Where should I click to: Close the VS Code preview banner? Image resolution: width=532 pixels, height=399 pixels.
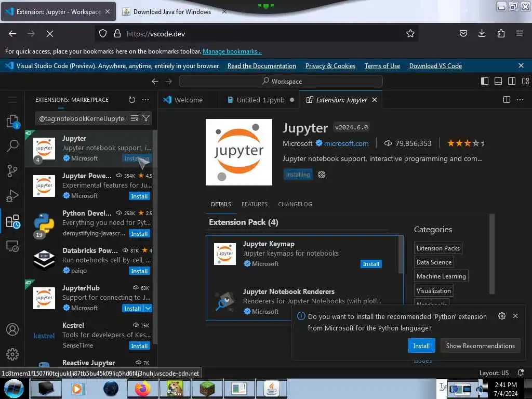[521, 65]
